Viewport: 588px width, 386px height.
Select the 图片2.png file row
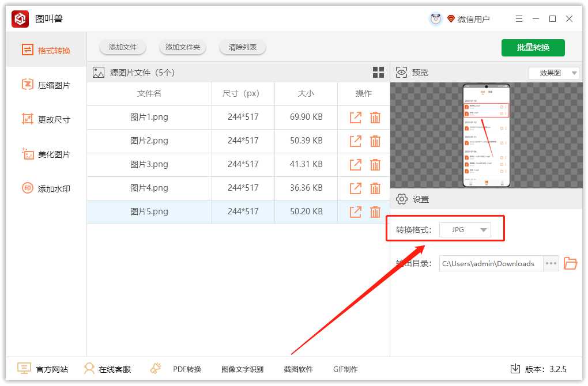(x=149, y=141)
